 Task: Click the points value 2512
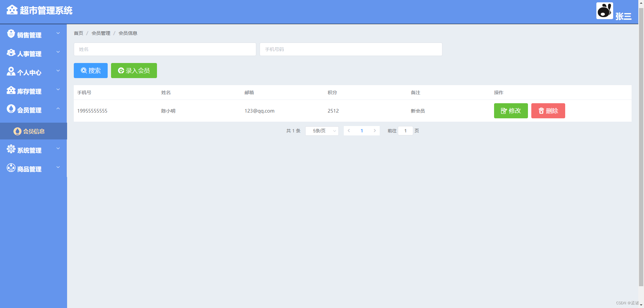[x=333, y=111]
